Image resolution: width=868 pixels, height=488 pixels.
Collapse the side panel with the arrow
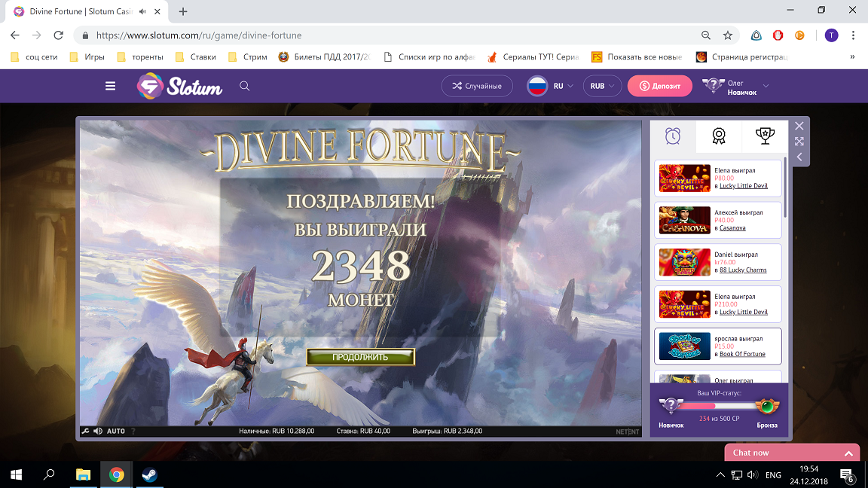click(x=799, y=157)
